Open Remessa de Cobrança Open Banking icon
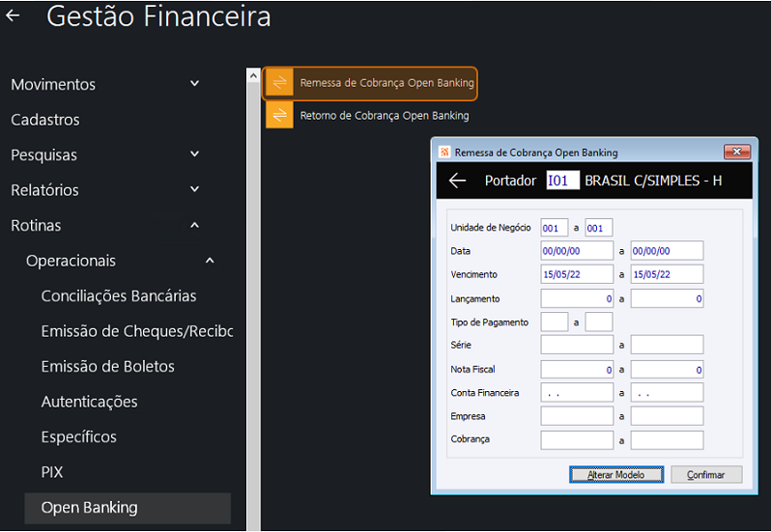This screenshot has width=771, height=532. (279, 82)
